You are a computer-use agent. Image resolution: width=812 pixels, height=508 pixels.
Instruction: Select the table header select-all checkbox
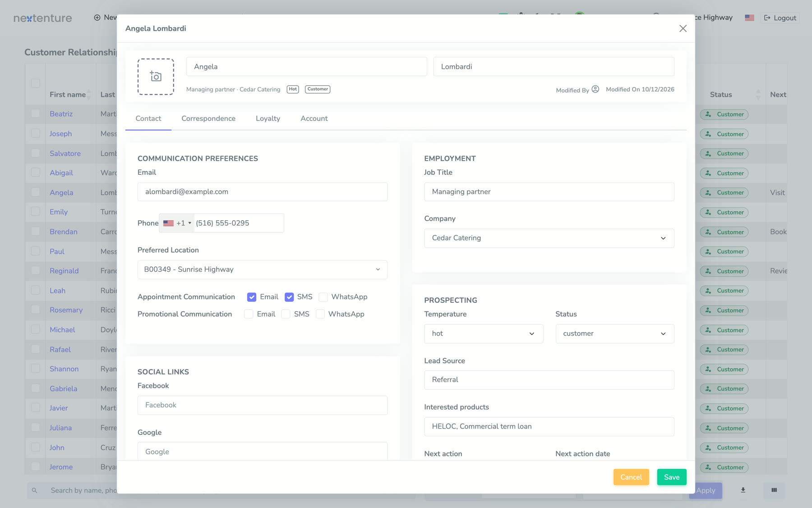tap(36, 83)
